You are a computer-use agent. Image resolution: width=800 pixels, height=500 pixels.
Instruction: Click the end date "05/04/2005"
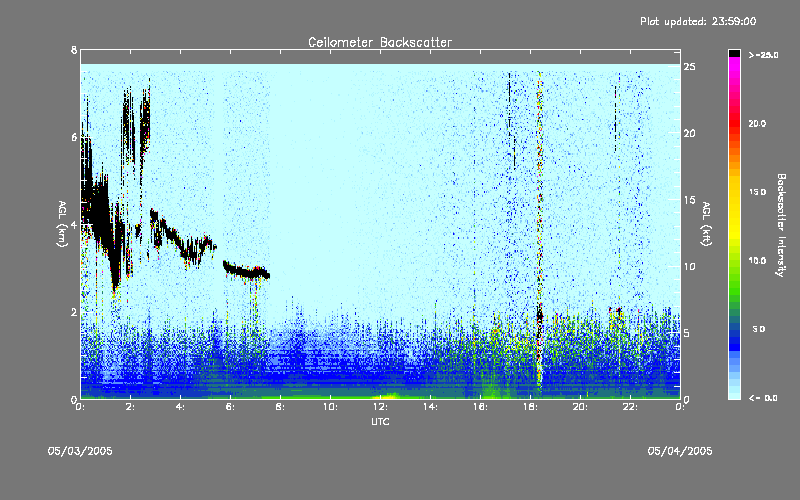point(680,451)
